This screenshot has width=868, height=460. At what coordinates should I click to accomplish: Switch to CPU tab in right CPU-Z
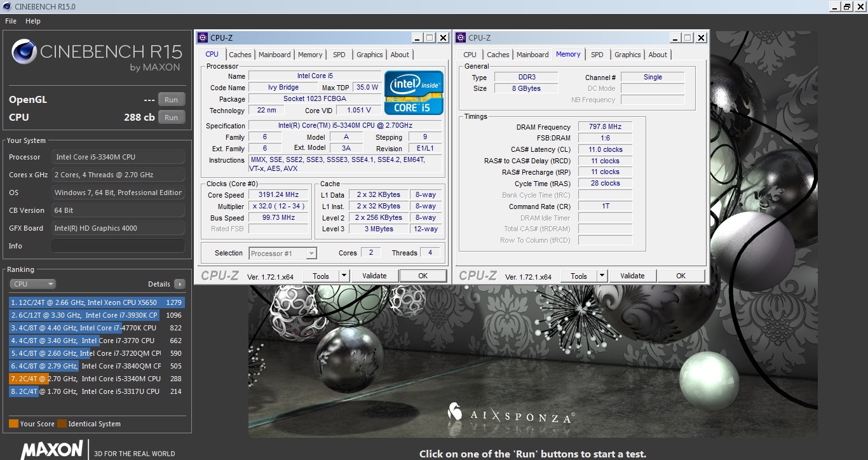470,55
